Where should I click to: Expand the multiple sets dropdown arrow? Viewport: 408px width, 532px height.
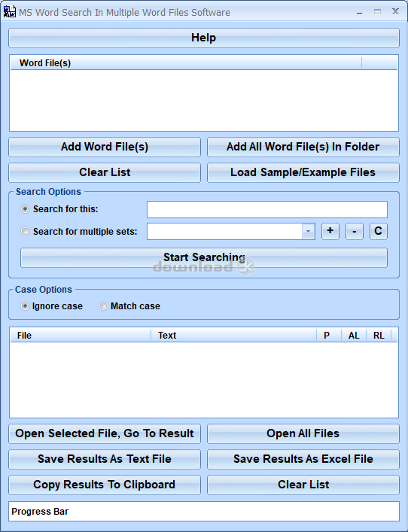tap(308, 232)
